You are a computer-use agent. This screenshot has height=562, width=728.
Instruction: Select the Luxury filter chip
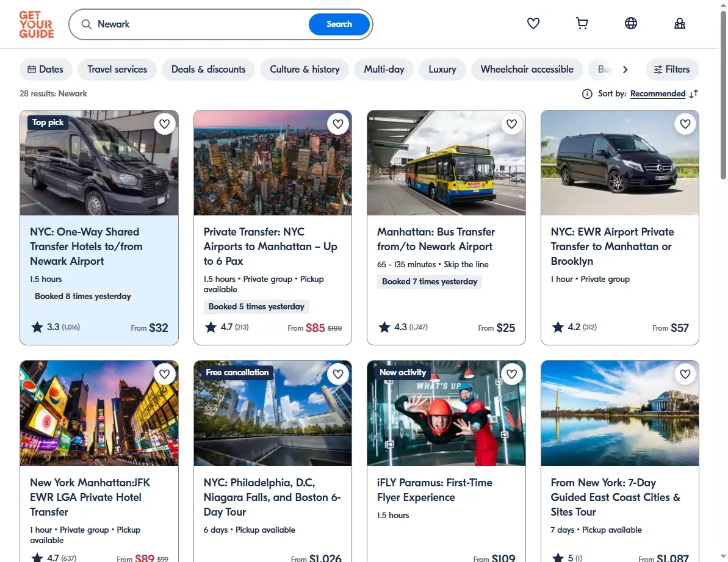(442, 69)
